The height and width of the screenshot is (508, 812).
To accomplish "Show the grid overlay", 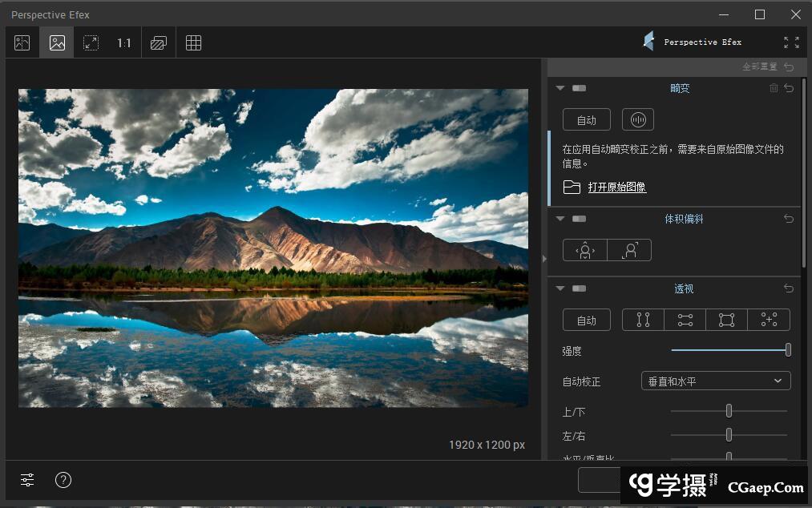I will pyautogui.click(x=193, y=43).
